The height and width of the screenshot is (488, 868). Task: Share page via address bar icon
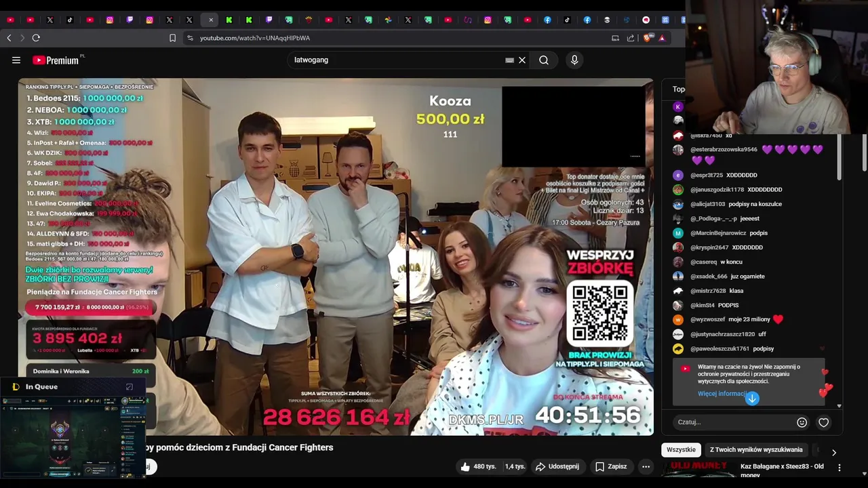[x=631, y=38]
